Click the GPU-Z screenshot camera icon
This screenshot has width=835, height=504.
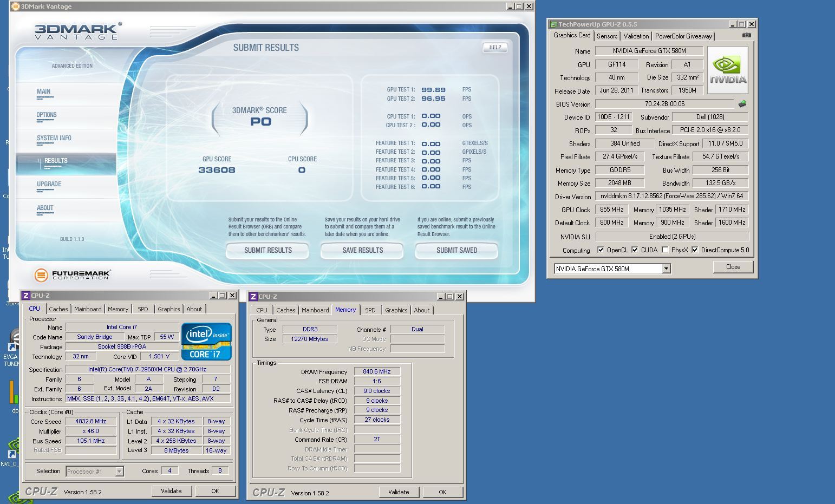point(747,35)
